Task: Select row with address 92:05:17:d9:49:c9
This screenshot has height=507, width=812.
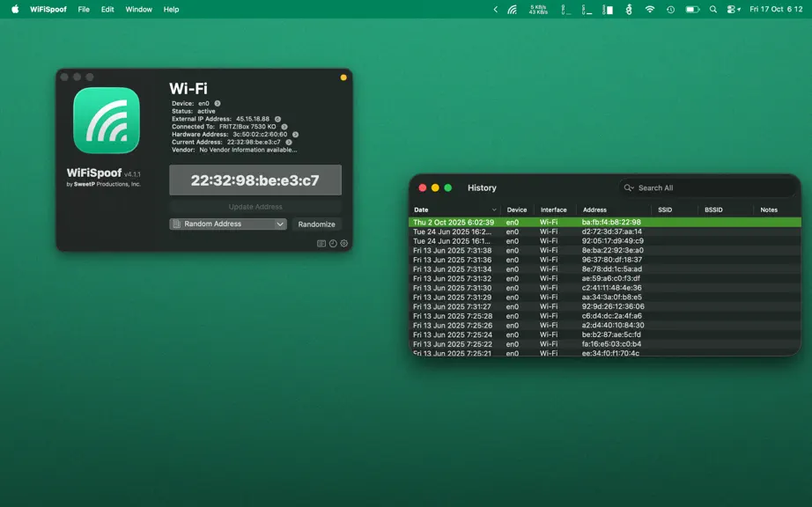Action: click(605, 241)
